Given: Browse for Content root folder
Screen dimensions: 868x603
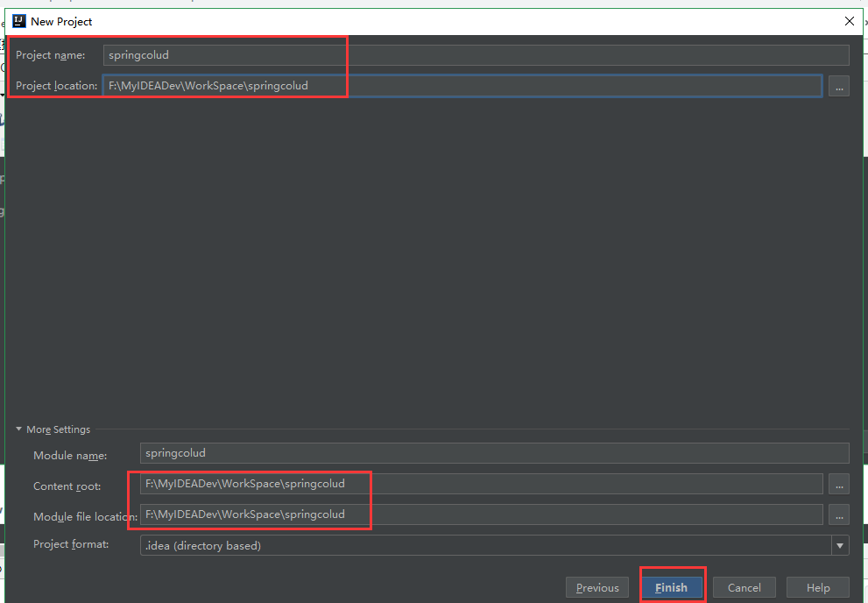Looking at the screenshot, I should [x=839, y=484].
